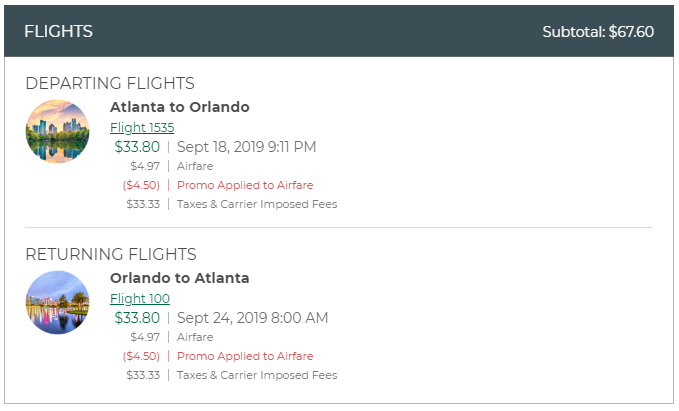Click the FLIGHTS header title
The width and height of the screenshot is (679, 411).
[x=58, y=31]
